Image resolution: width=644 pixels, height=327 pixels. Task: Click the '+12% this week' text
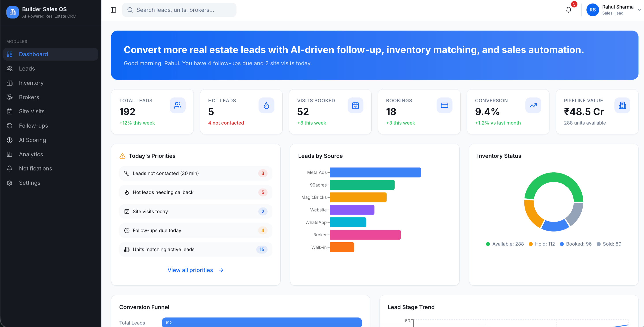coord(137,123)
